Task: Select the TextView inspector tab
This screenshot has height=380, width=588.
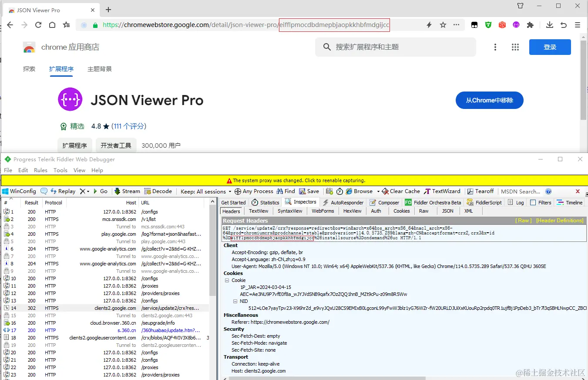Action: [x=259, y=211]
